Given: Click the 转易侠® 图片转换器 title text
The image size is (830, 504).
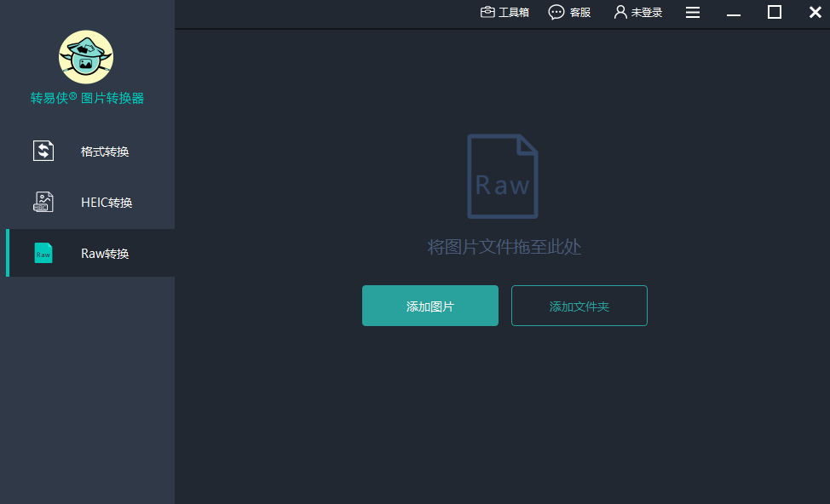Looking at the screenshot, I should point(87,98).
